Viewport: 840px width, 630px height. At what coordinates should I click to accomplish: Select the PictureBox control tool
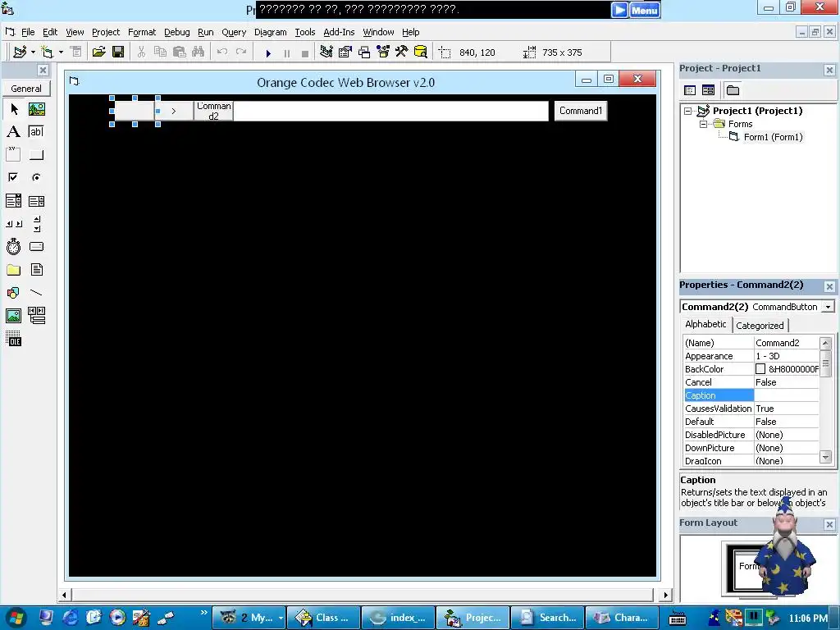click(x=36, y=109)
